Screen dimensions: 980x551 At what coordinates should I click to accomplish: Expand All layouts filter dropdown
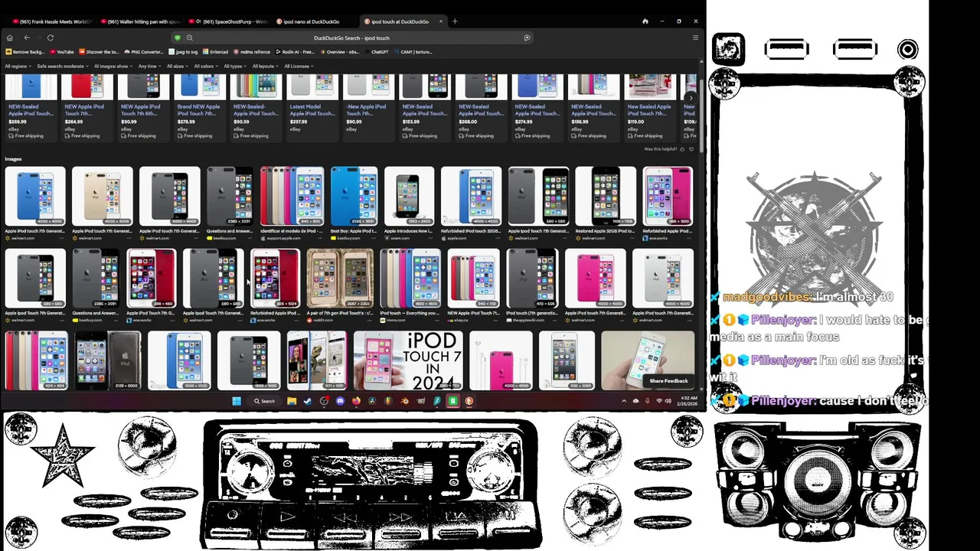[265, 67]
